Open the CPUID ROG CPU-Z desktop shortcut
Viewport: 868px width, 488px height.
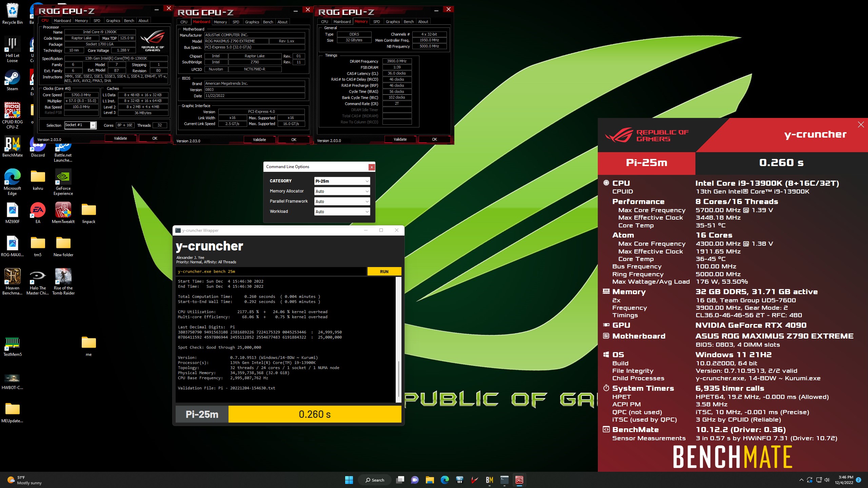click(13, 115)
